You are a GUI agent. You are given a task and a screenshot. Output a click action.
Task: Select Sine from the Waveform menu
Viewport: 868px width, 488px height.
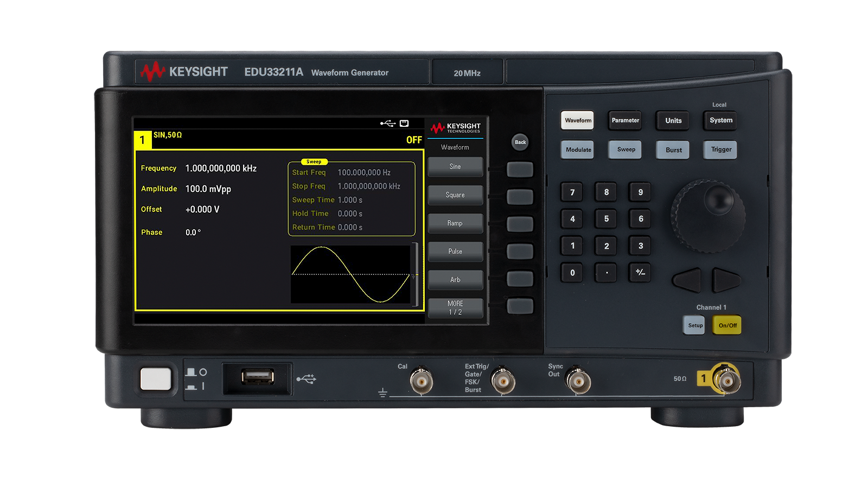[x=455, y=167]
